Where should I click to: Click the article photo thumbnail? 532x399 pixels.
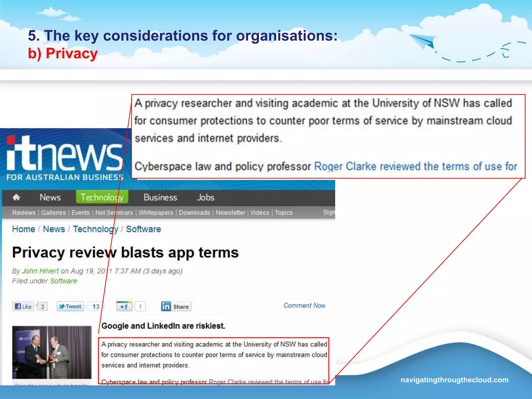click(52, 352)
